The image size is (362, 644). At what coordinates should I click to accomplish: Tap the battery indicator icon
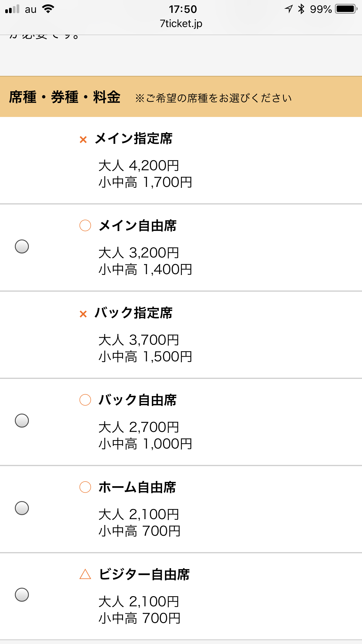[346, 9]
